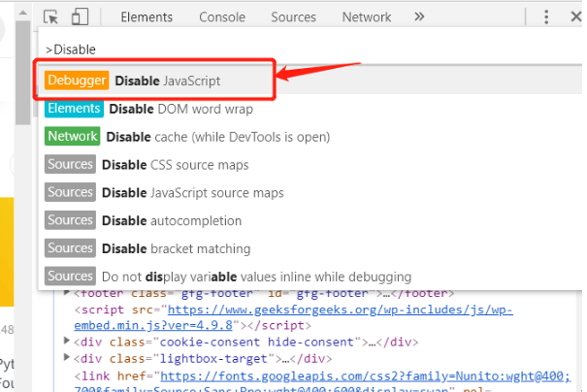Run the Disable JavaScript command
Image resolution: width=587 pixels, height=392 pixels.
pyautogui.click(x=310, y=81)
